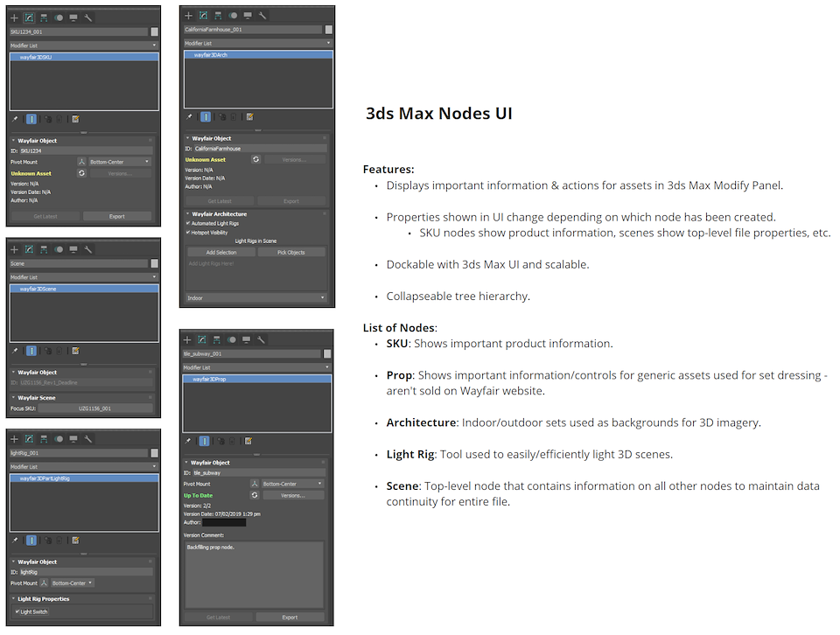This screenshot has height=635, width=840.
Task: Open Modifier List dropdown under SKU1234_001
Action: (x=83, y=45)
